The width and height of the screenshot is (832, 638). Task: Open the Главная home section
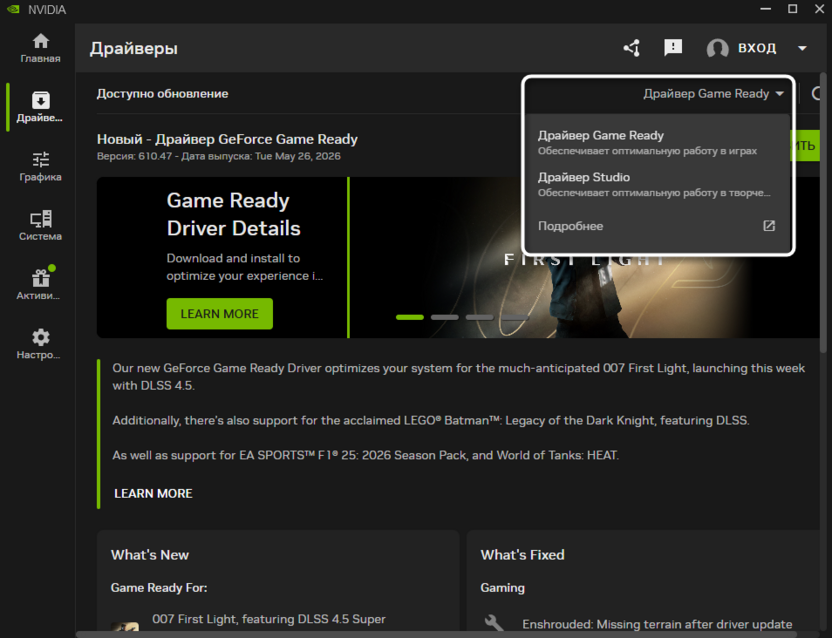tap(40, 48)
